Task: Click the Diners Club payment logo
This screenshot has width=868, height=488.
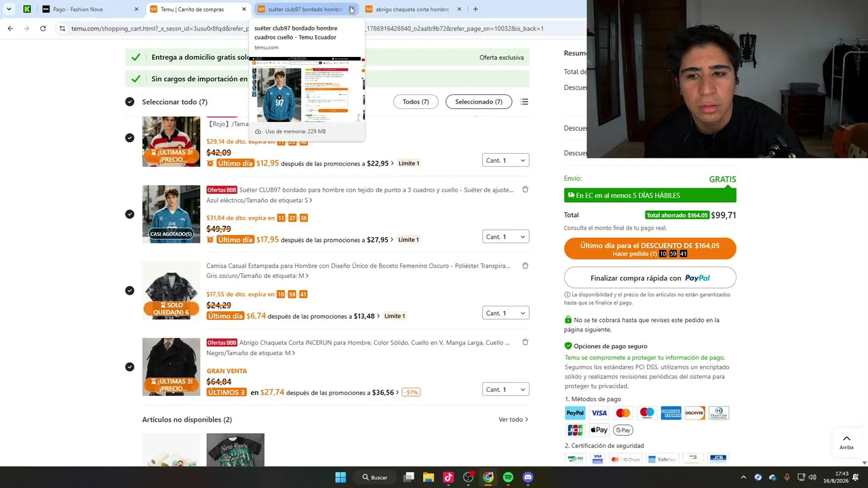Action: point(719,413)
